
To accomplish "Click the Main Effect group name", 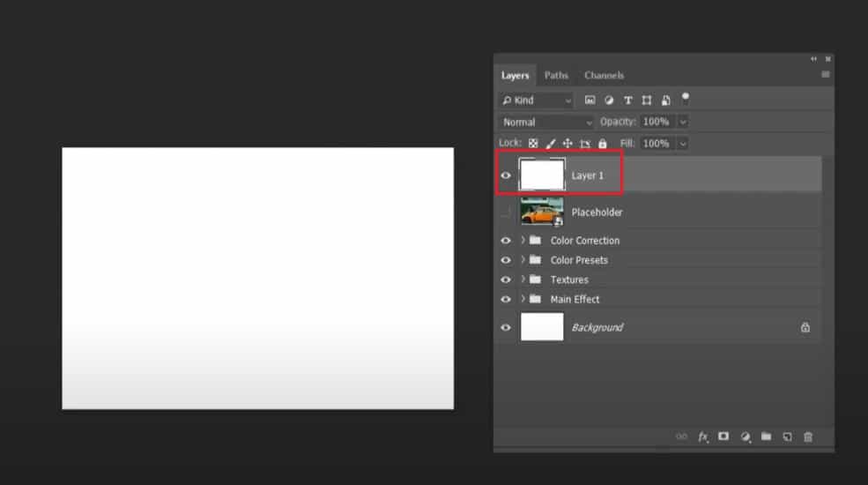I will (575, 300).
